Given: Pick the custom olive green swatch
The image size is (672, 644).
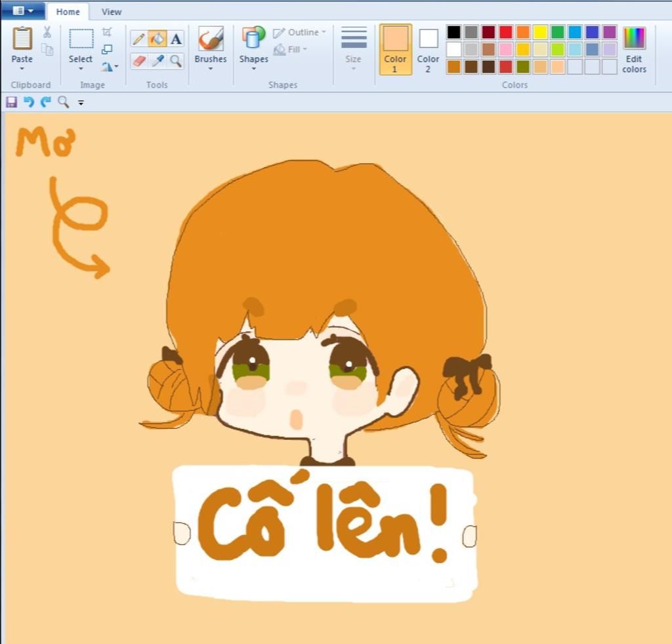Looking at the screenshot, I should 523,67.
